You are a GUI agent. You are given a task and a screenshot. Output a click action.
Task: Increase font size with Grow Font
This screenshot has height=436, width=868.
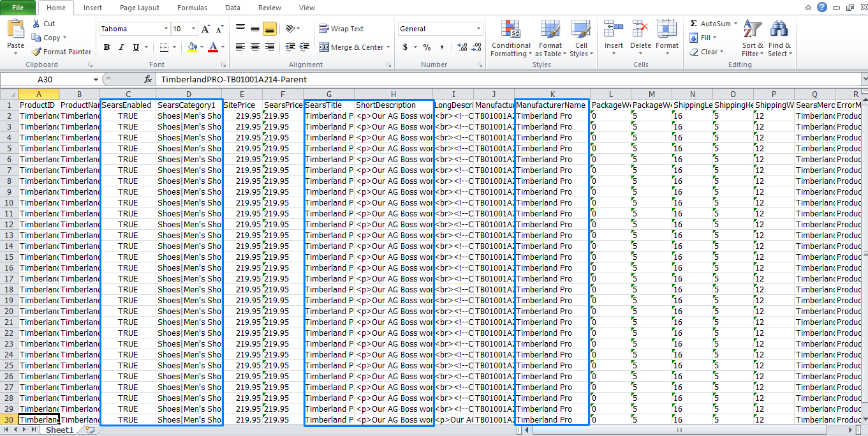click(x=205, y=29)
